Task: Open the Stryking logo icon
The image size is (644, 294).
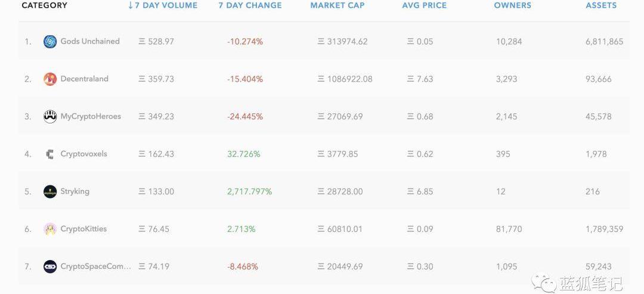Action: [50, 191]
